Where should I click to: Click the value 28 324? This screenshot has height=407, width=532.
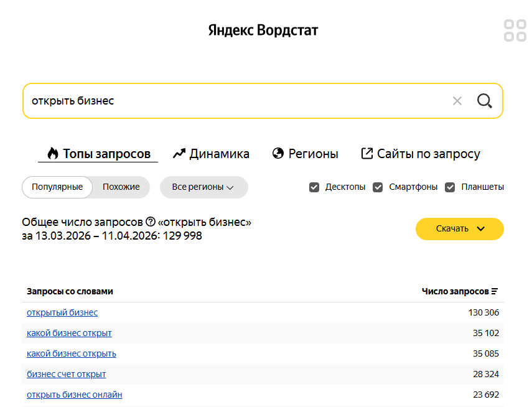pyautogui.click(x=486, y=374)
